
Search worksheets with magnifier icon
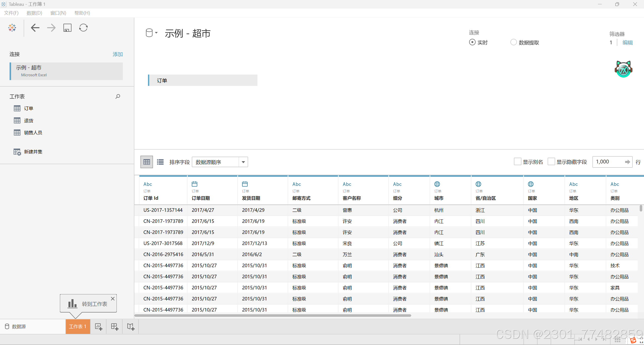pyautogui.click(x=118, y=96)
